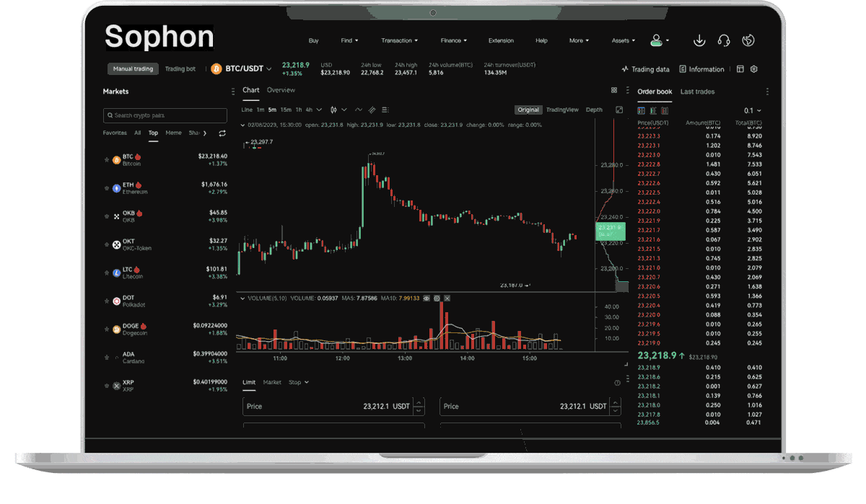Viewport: 866px width, 504px height.
Task: Open the Finance dropdown menu
Action: [454, 40]
